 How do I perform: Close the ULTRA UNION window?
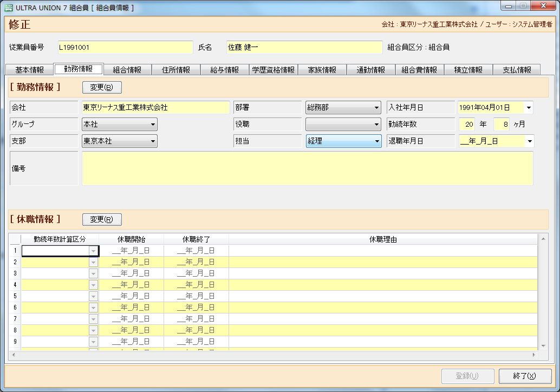click(543, 6)
